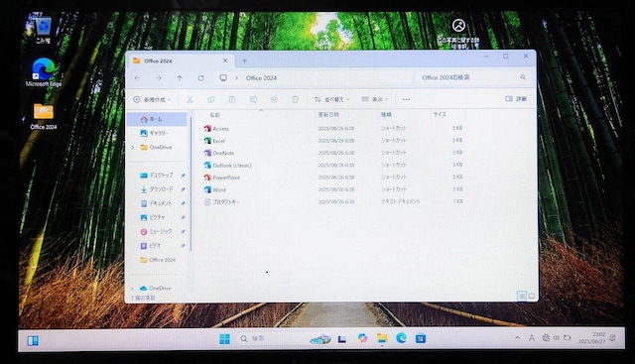The height and width of the screenshot is (364, 635).
Task: Open the Widgets panel icon
Action: pos(33,340)
